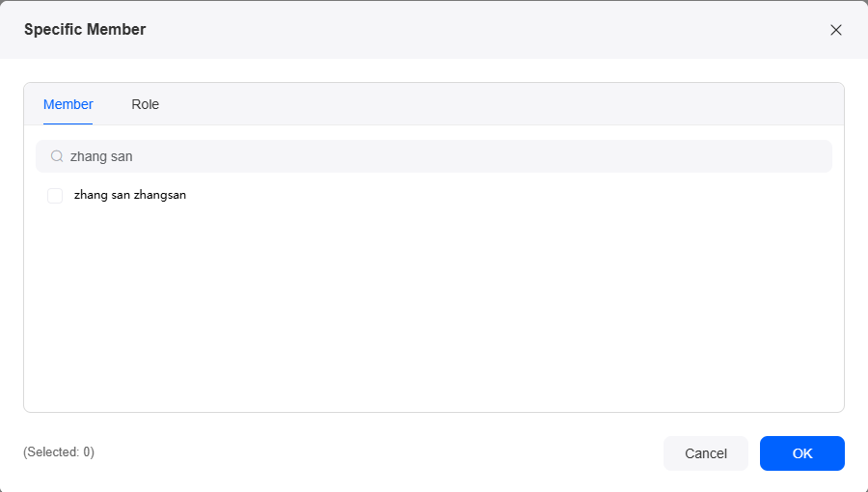Return to the blue Member tab
Viewport: 868px width, 492px height.
[68, 104]
